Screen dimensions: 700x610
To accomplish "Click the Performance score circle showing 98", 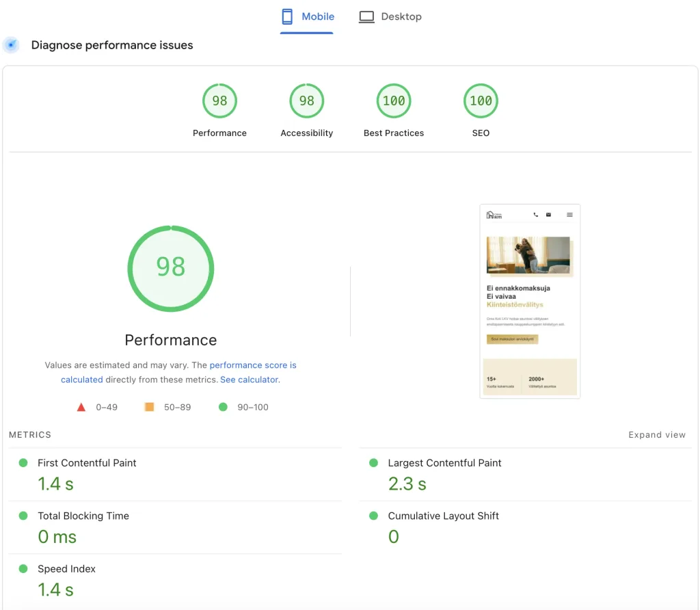I will pos(219,101).
